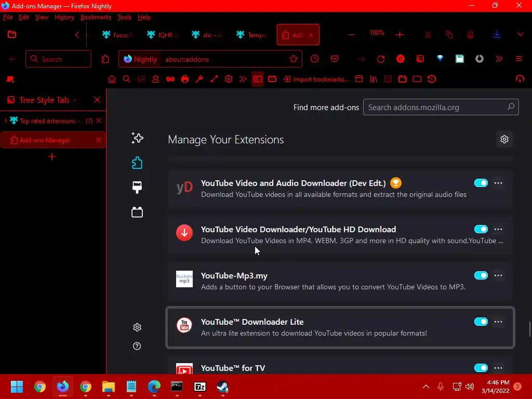Close the Tree Style Tab sidebar
532x399 pixels.
tap(97, 100)
